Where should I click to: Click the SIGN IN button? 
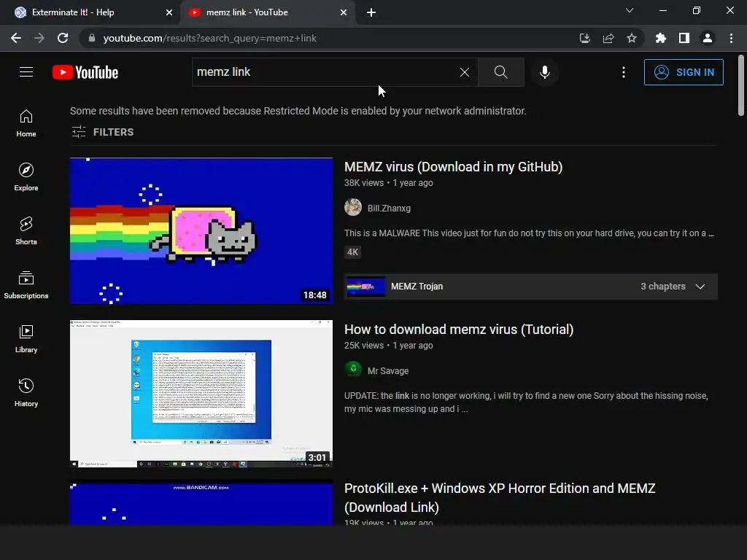point(684,72)
